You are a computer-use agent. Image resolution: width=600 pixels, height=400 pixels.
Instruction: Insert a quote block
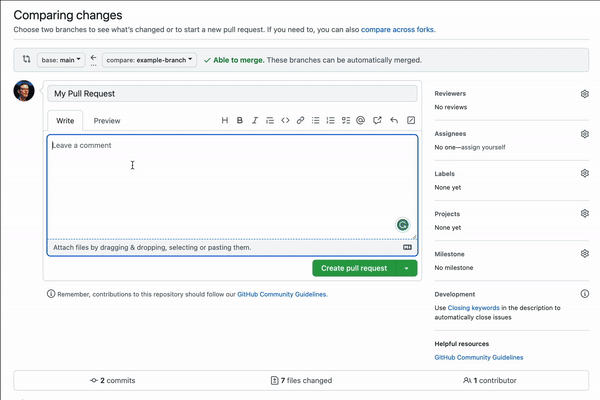[x=270, y=121]
